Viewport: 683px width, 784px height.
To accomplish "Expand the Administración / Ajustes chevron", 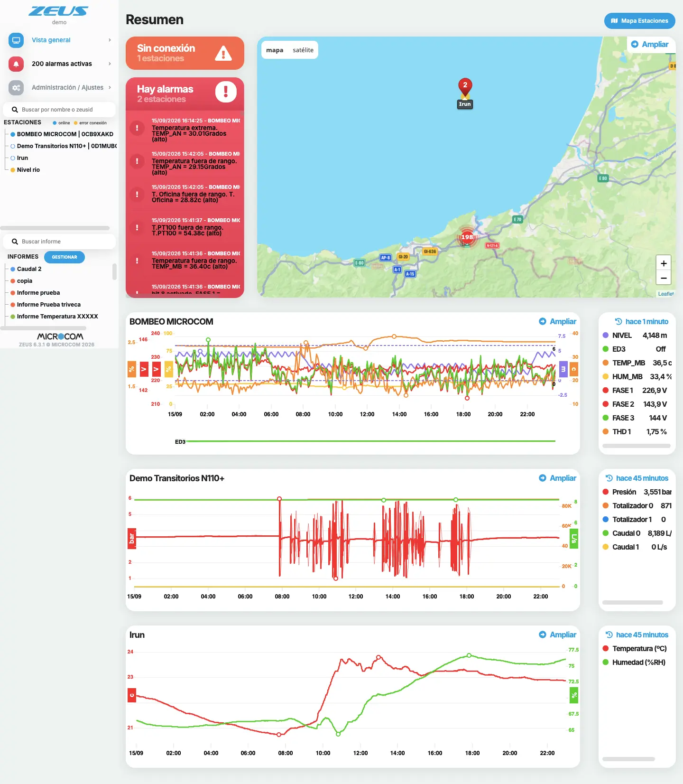I will pyautogui.click(x=110, y=87).
